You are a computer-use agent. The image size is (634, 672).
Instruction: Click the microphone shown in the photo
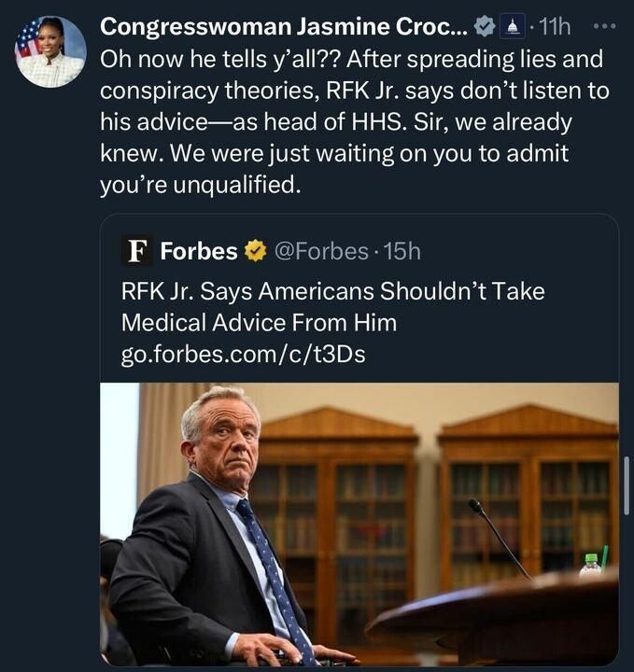click(x=499, y=539)
